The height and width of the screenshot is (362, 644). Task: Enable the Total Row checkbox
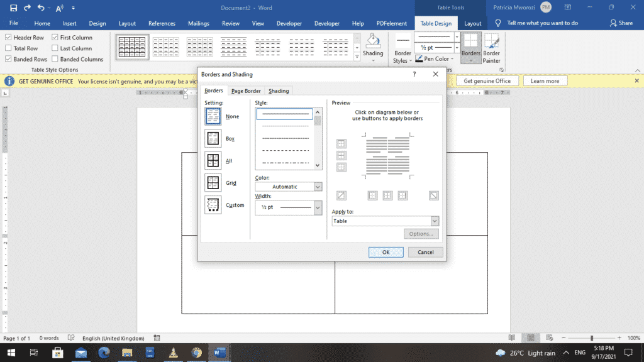pyautogui.click(x=8, y=48)
